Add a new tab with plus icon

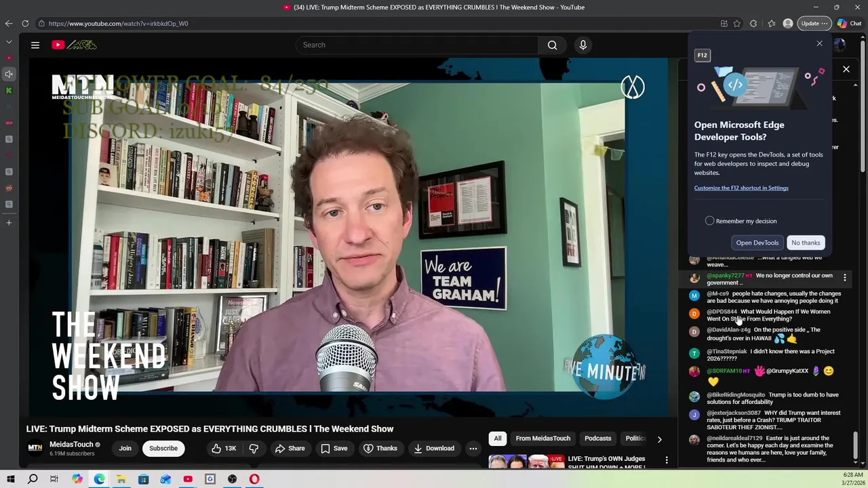pyautogui.click(x=9, y=222)
